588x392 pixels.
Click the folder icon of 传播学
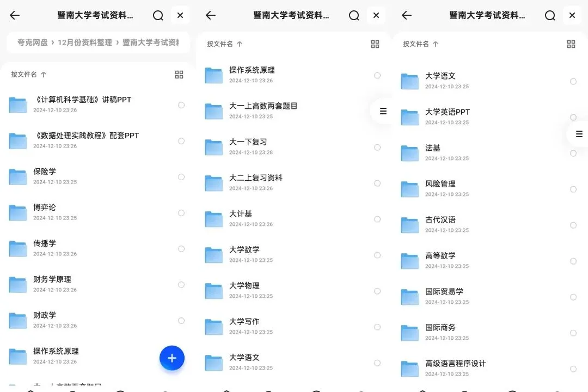click(x=17, y=249)
